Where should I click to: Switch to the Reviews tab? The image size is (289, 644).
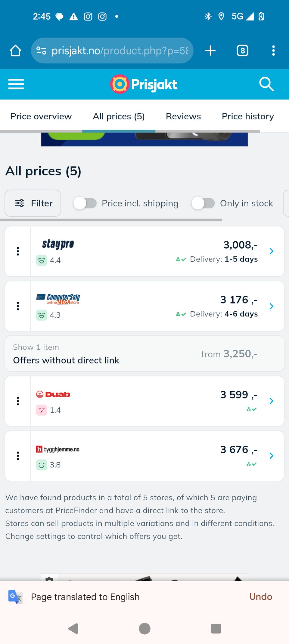(183, 116)
